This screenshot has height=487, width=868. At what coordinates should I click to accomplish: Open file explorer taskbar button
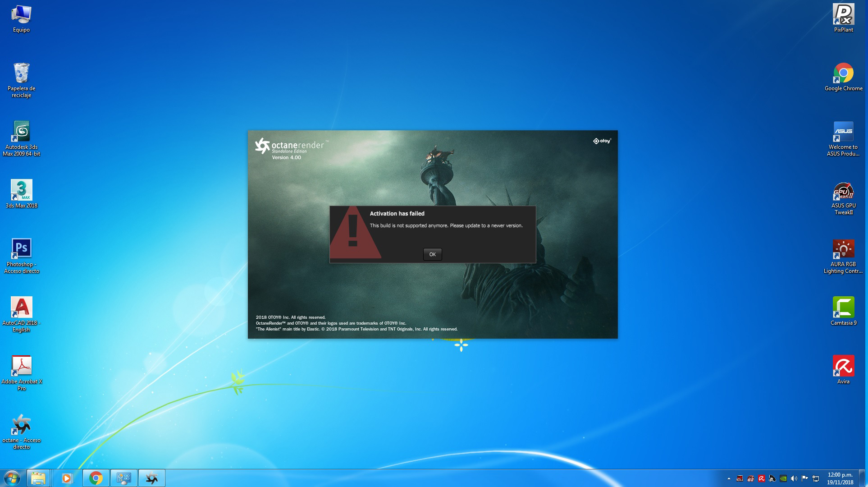[x=38, y=478]
